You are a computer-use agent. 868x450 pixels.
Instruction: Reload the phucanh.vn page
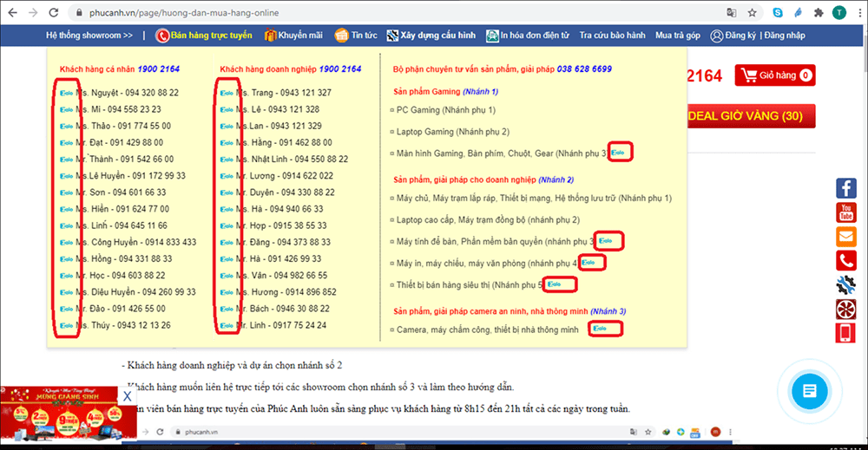pyautogui.click(x=53, y=12)
